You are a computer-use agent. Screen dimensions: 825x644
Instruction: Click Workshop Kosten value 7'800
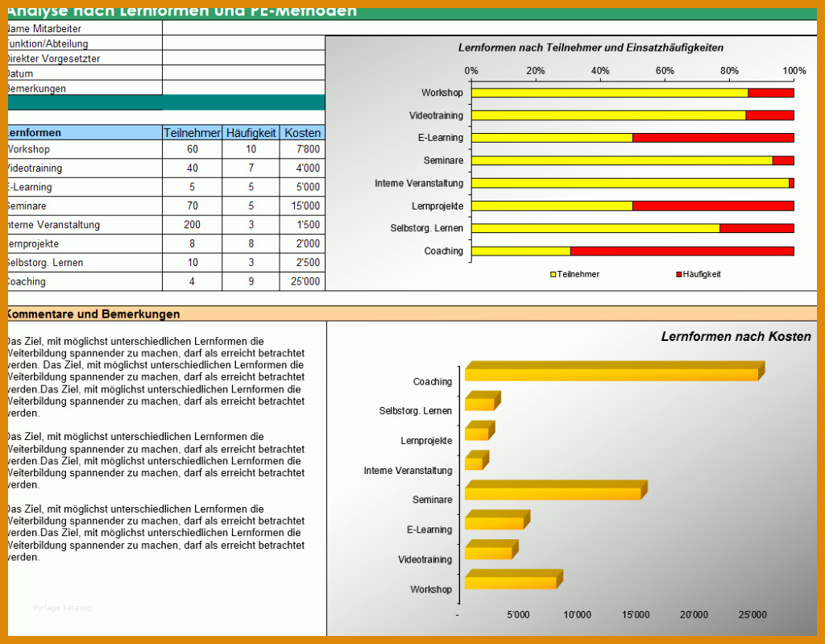click(303, 149)
